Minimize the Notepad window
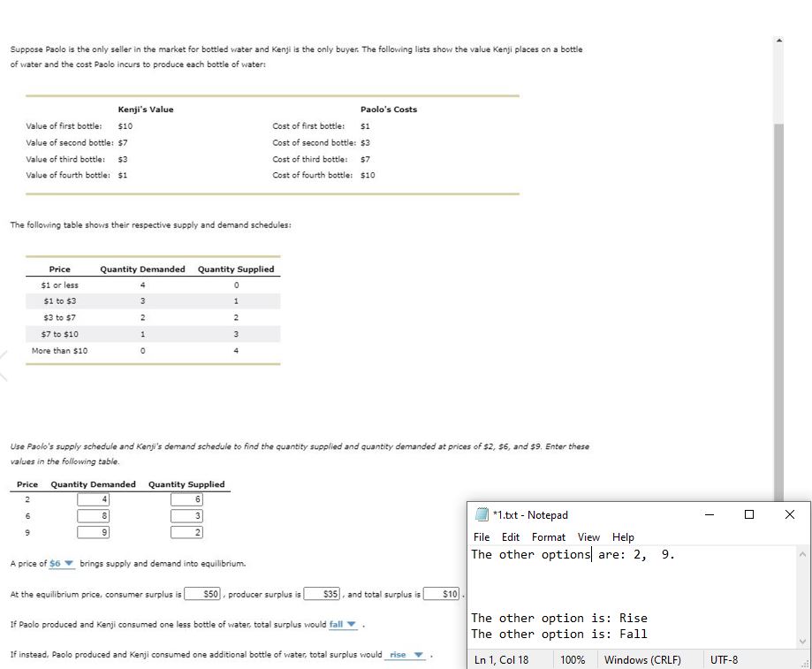Image resolution: width=812 pixels, height=669 pixels. point(710,514)
